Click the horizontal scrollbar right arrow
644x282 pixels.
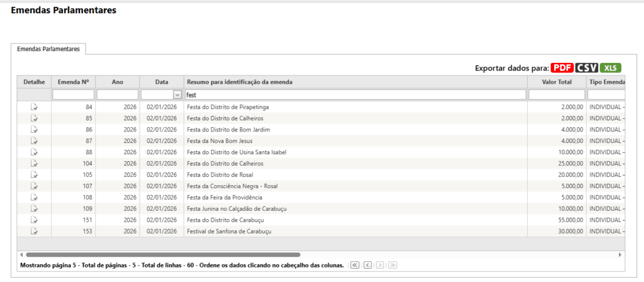[620, 254]
